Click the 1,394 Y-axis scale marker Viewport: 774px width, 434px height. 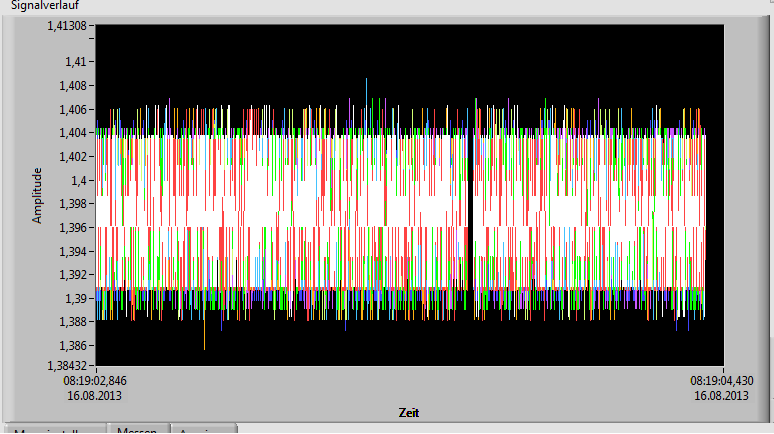point(73,252)
